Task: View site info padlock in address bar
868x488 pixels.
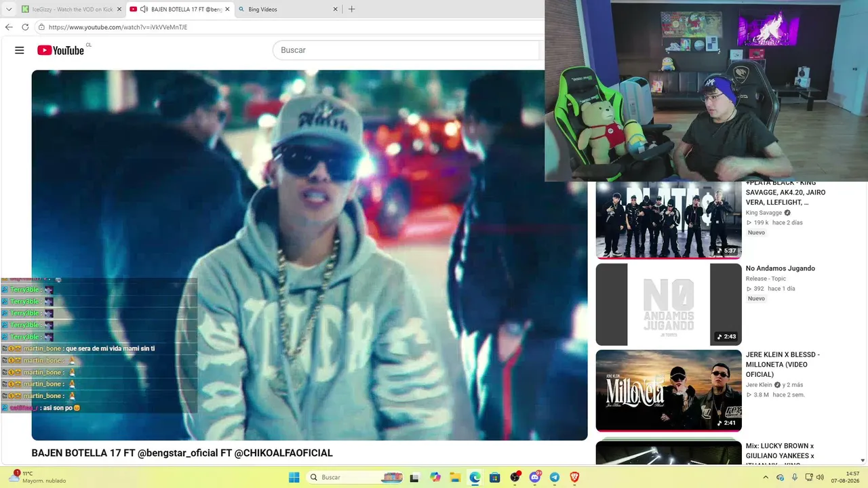Action: click(41, 27)
